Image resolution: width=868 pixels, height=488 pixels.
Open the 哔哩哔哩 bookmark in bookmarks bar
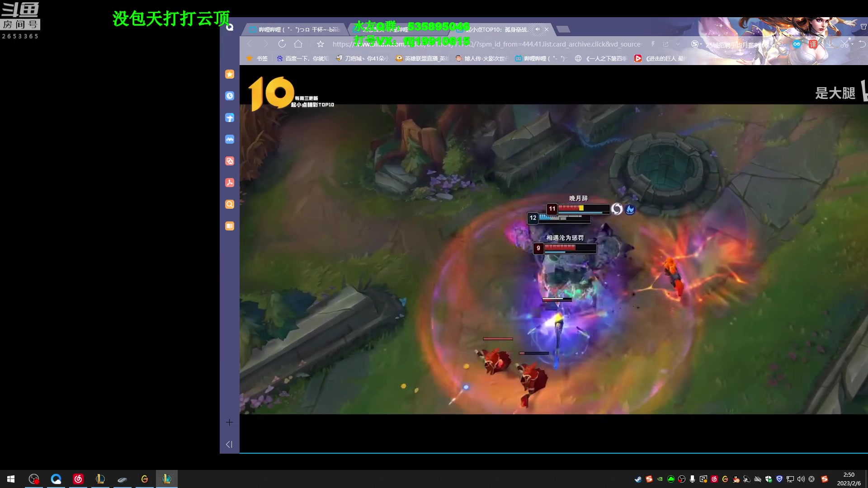click(541, 58)
